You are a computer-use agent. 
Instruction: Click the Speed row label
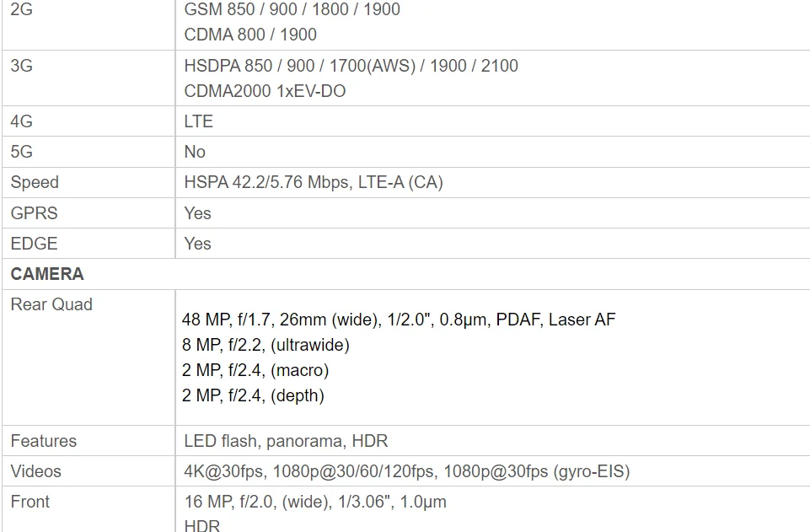pyautogui.click(x=35, y=182)
